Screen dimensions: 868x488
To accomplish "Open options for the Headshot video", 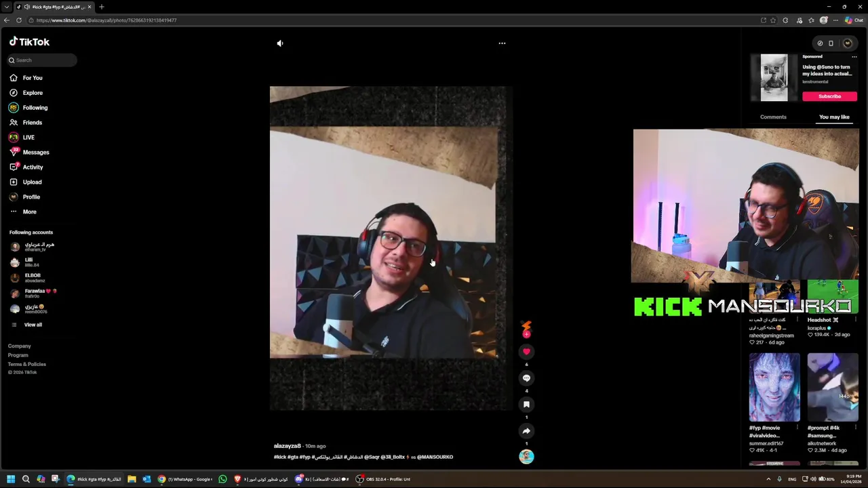I will pyautogui.click(x=856, y=320).
